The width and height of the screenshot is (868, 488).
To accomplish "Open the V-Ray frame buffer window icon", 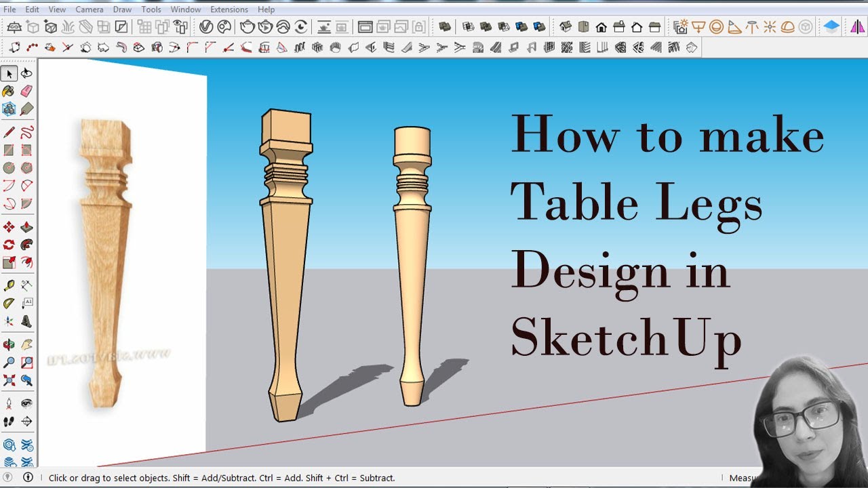I will tap(366, 27).
